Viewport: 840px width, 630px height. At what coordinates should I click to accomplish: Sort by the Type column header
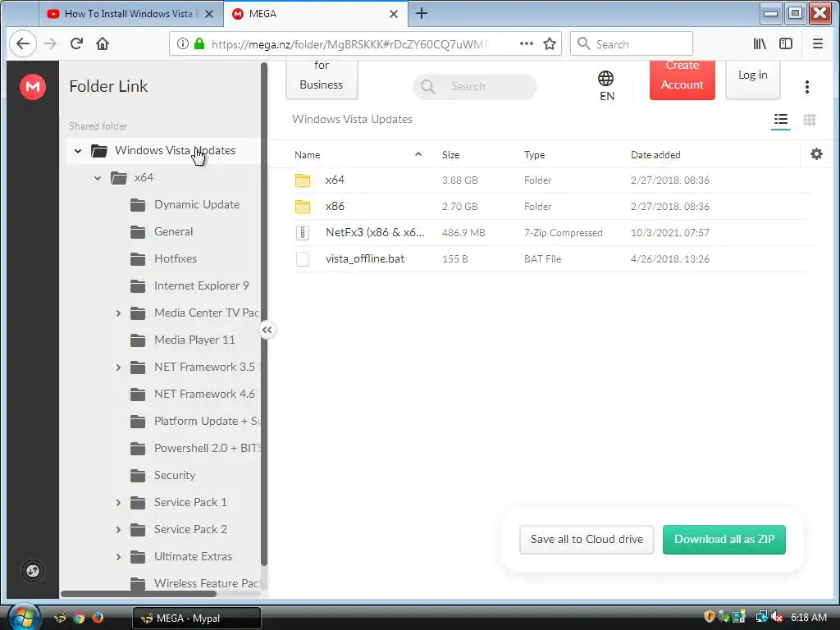pyautogui.click(x=534, y=155)
